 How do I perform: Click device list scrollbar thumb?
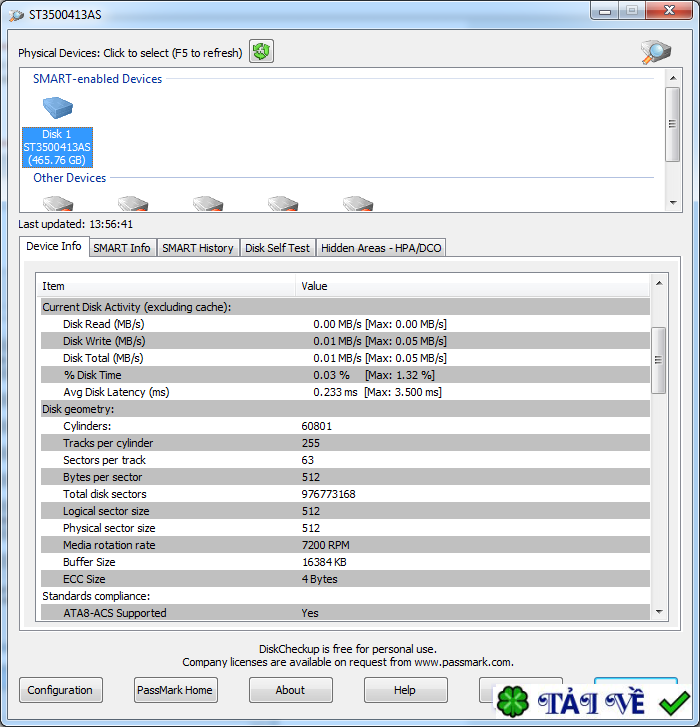tap(673, 124)
